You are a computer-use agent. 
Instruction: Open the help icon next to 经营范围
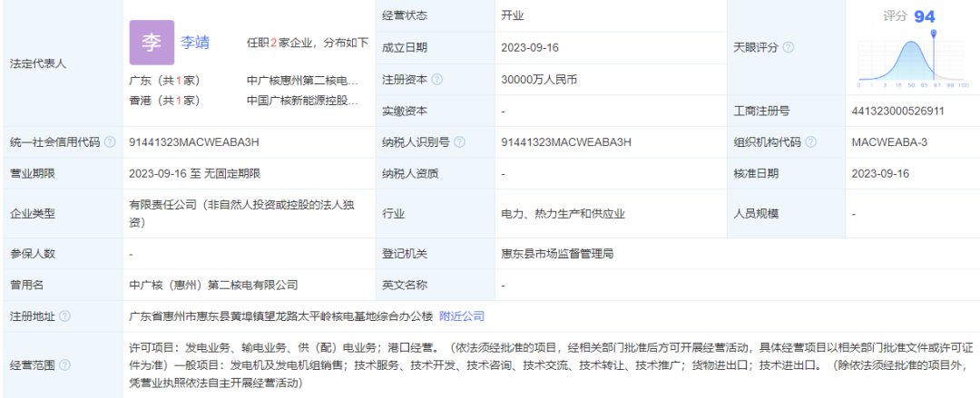click(x=64, y=365)
